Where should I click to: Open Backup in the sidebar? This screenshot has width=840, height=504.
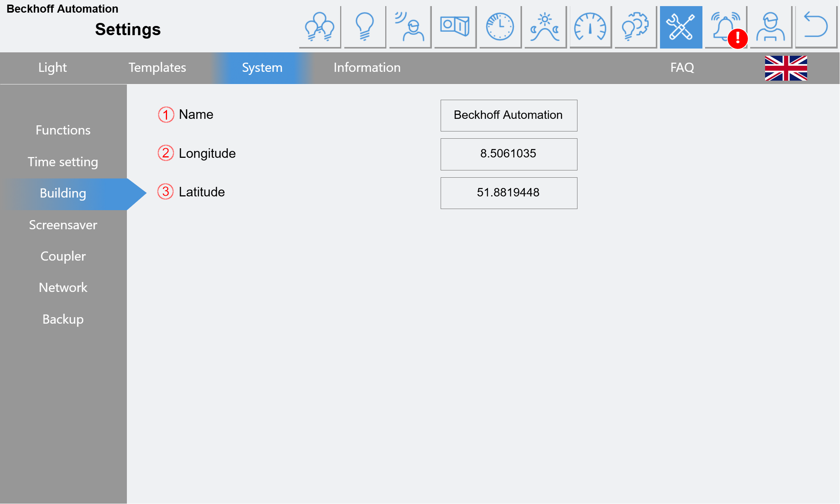click(x=63, y=319)
